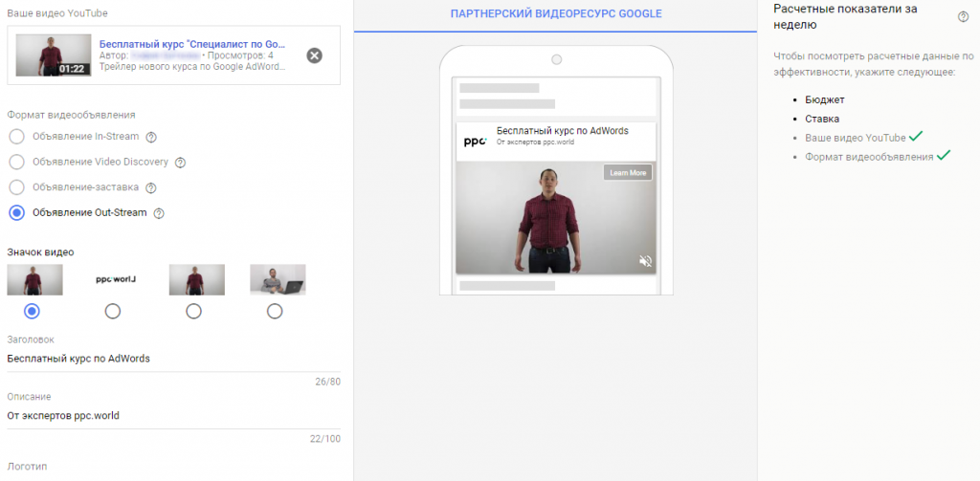Click the Заголовок input field
Image resolution: width=980 pixels, height=481 pixels.
coord(174,359)
